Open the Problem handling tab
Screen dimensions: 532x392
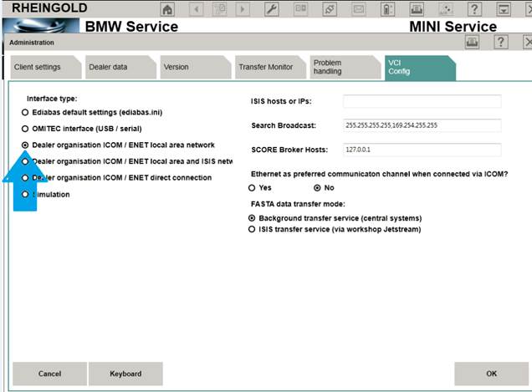point(345,67)
